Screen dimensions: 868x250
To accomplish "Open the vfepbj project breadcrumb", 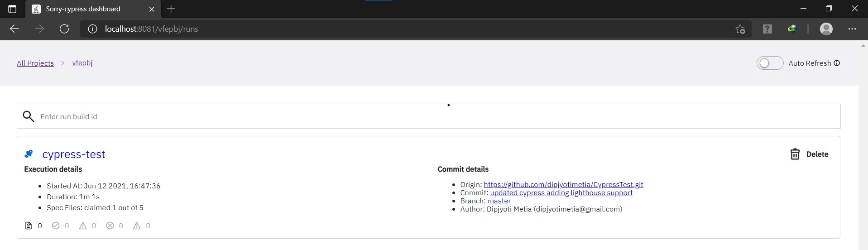I will 82,63.
